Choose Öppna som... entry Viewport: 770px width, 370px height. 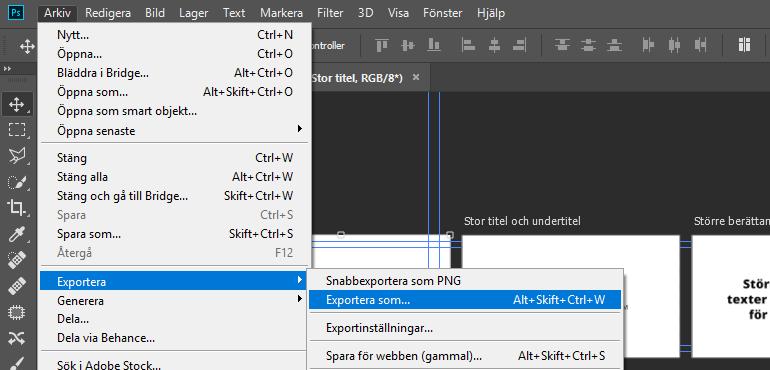pos(175,92)
